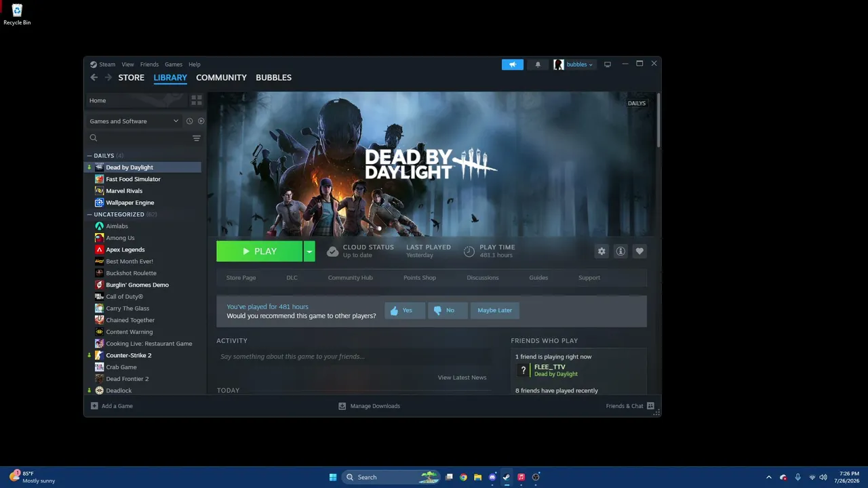Image resolution: width=868 pixels, height=488 pixels.
Task: Open the Points Shop link
Action: [420, 278]
